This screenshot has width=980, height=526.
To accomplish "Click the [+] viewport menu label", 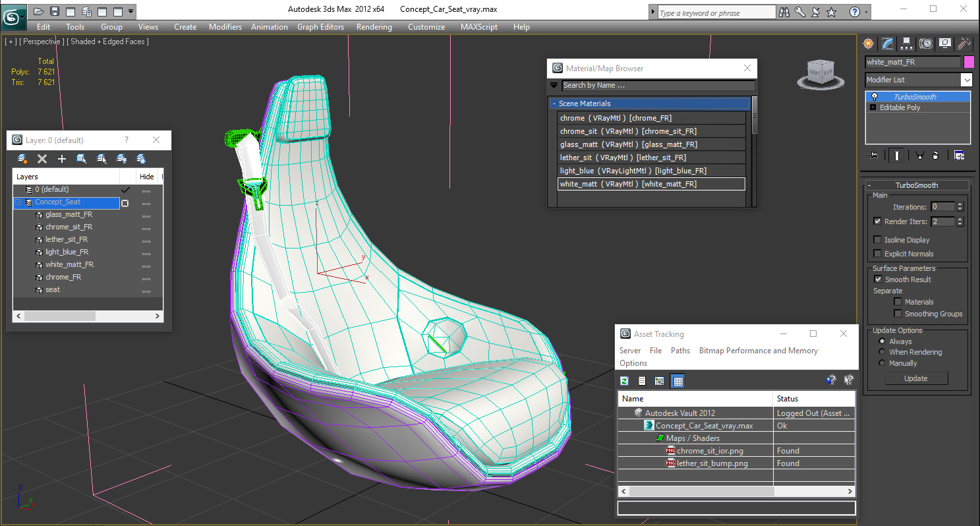I will click(x=11, y=42).
